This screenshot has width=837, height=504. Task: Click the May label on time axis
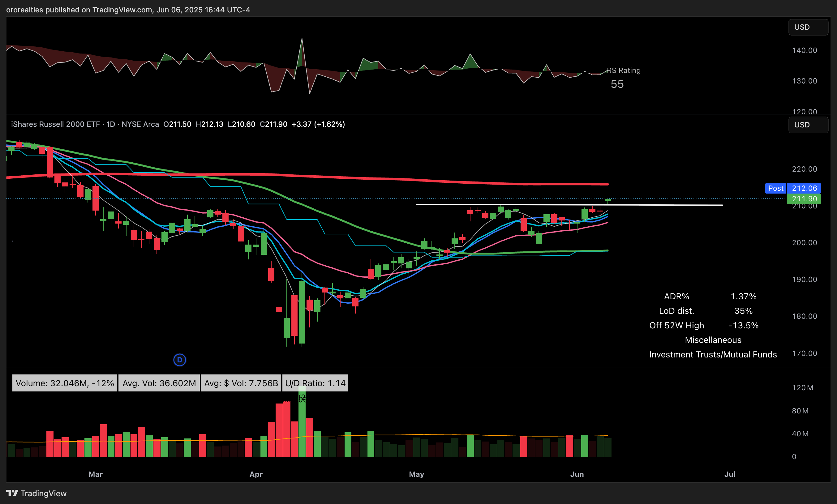(416, 474)
